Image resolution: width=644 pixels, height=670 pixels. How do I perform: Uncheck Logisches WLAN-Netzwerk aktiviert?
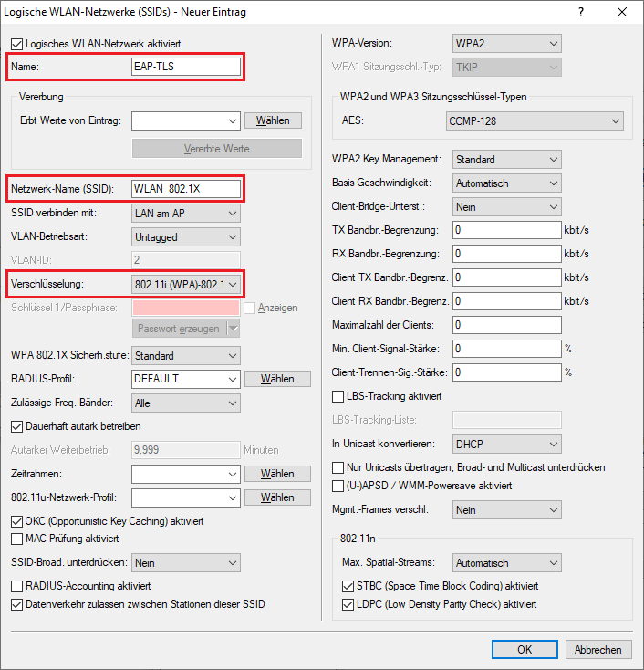[17, 44]
